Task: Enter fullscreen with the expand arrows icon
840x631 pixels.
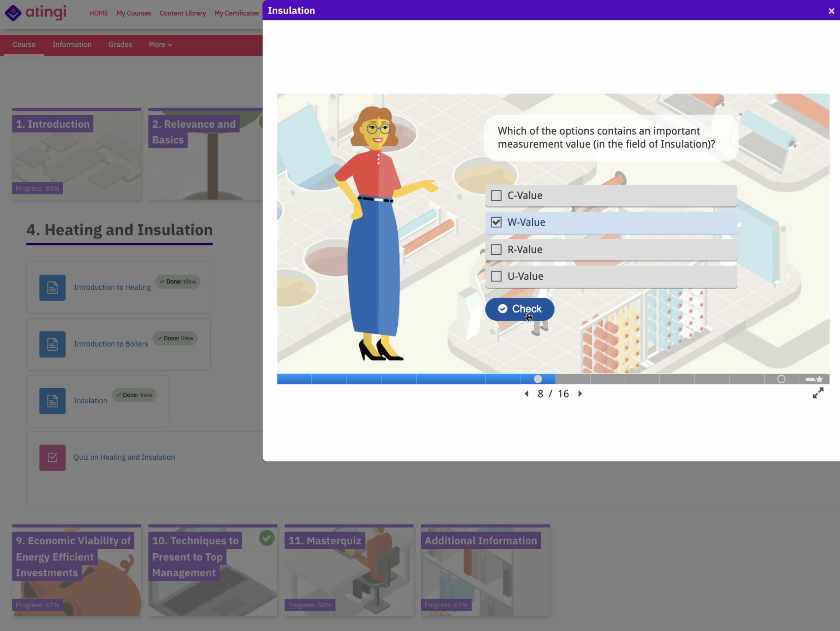Action: coord(818,393)
